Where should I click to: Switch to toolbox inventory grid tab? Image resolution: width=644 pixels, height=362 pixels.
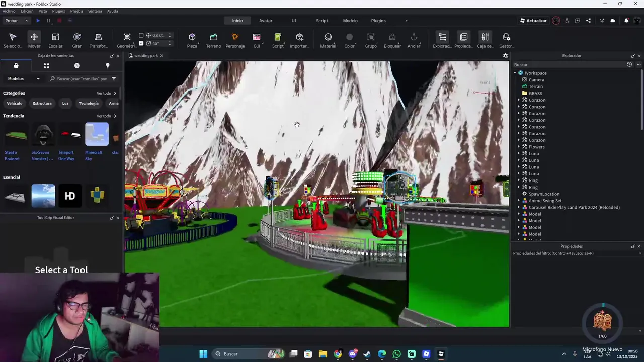pyautogui.click(x=46, y=65)
